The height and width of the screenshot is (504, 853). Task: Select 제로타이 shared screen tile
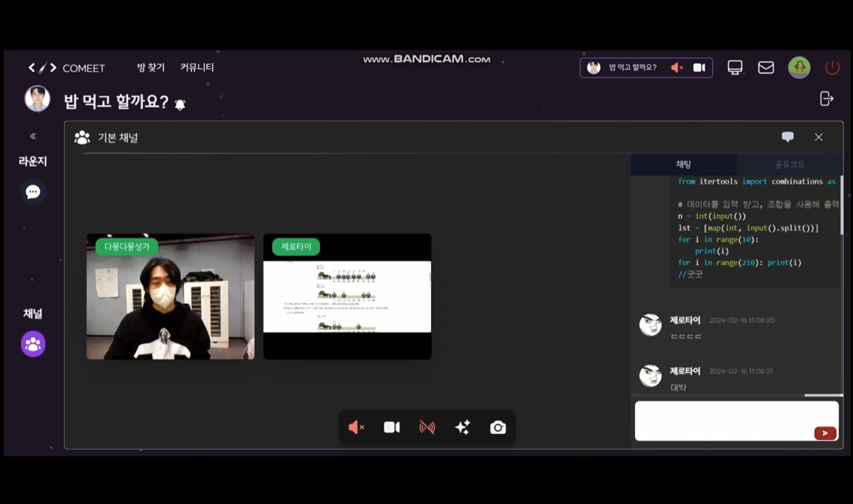pos(347,296)
